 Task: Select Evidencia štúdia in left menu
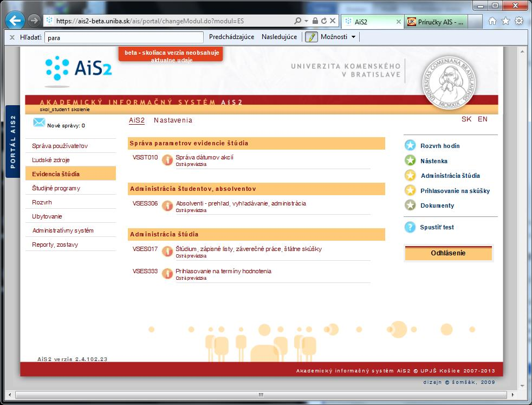coord(70,173)
